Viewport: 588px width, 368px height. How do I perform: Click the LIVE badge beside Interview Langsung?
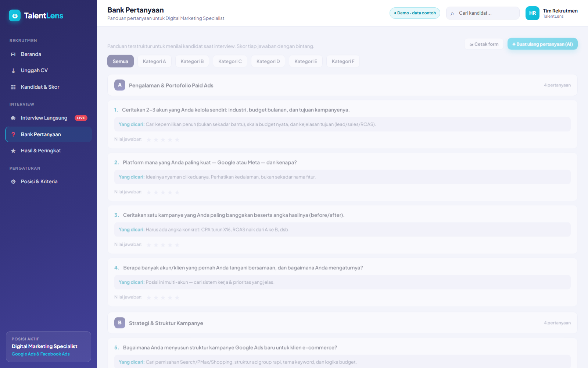81,118
